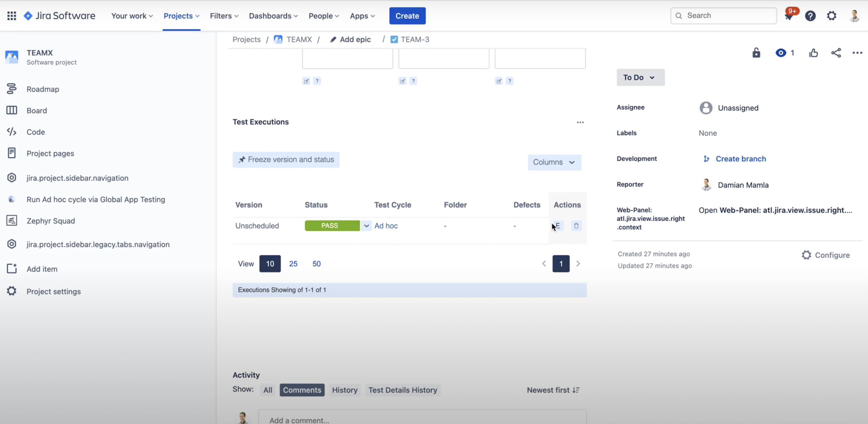The width and height of the screenshot is (868, 424).
Task: Expand the PASS status dropdown arrow
Action: (x=366, y=226)
